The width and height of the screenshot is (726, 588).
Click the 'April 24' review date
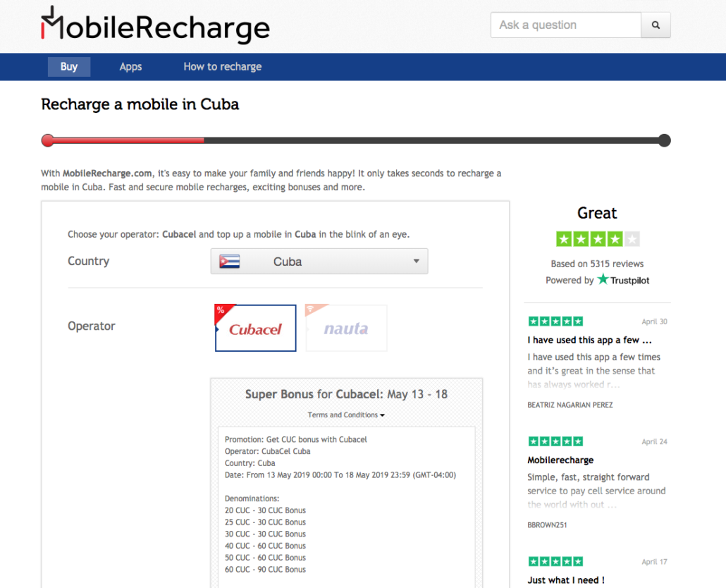coord(654,441)
